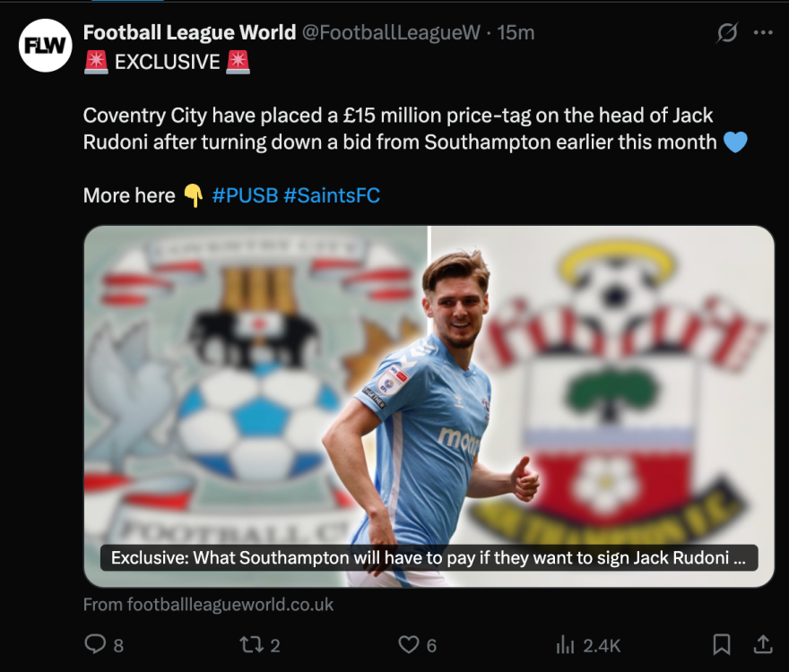Follow the 'From footballleagueworld.co.uk' source link

[x=208, y=605]
